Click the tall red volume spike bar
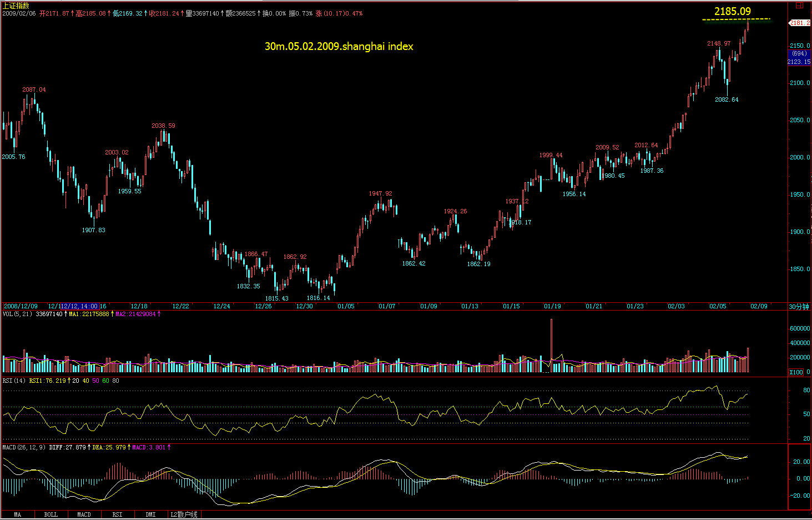 pos(551,345)
